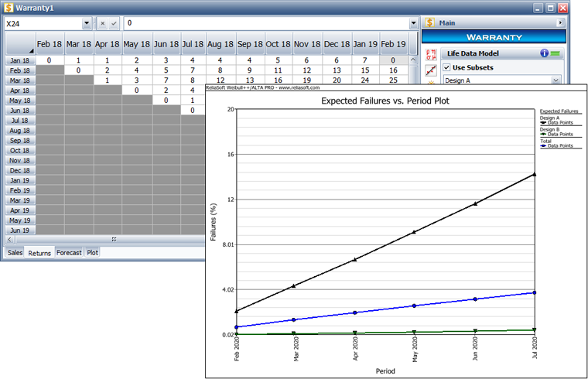Viewport: 588px width, 379px height.
Task: Click the dollar sign icon next to Main
Action: (x=429, y=23)
